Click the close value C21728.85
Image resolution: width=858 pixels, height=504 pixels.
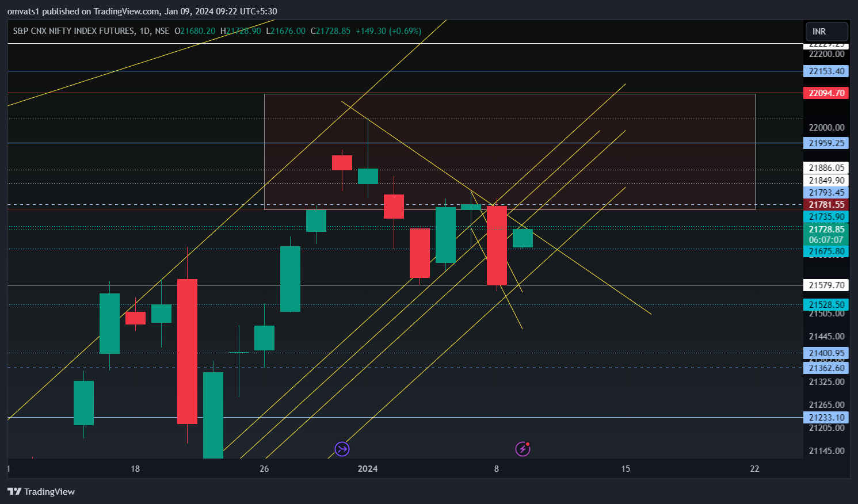pos(330,31)
